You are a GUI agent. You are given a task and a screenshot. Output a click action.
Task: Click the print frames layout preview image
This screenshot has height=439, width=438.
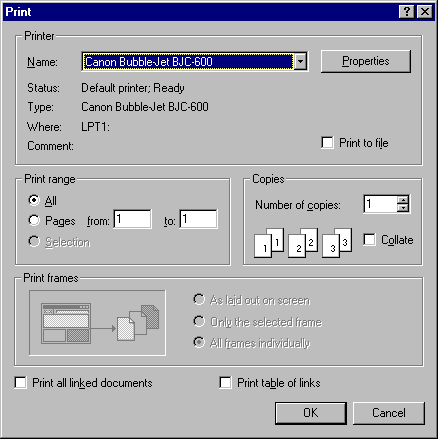pyautogui.click(x=97, y=323)
